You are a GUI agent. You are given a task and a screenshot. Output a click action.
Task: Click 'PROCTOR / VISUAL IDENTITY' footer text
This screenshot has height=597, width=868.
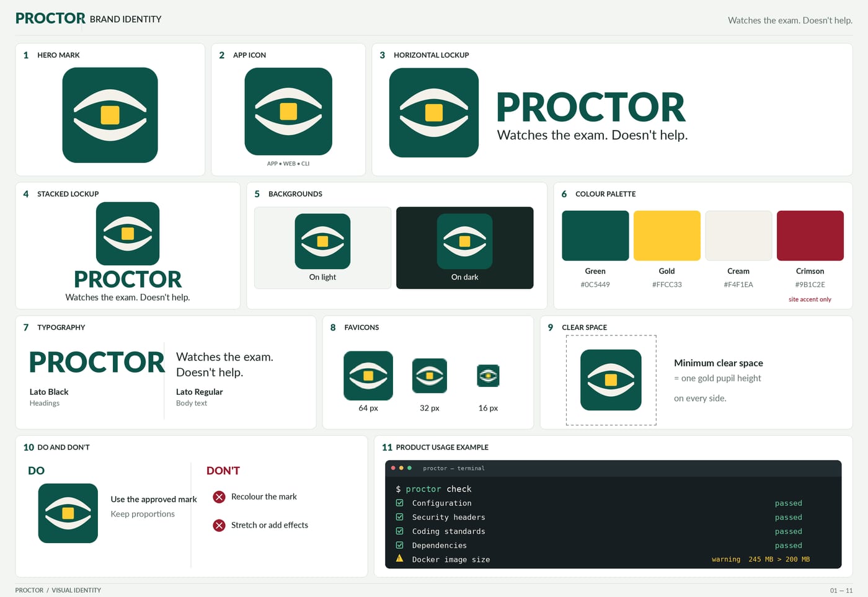(58, 590)
